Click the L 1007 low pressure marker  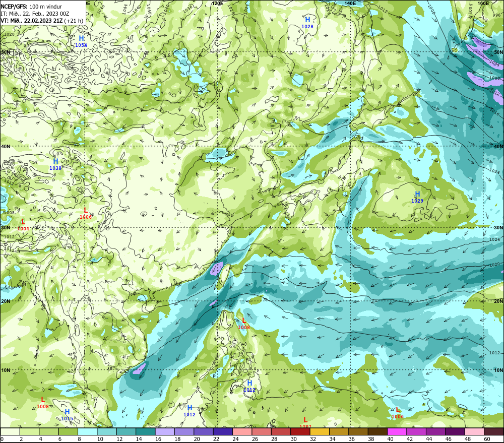coord(305,423)
